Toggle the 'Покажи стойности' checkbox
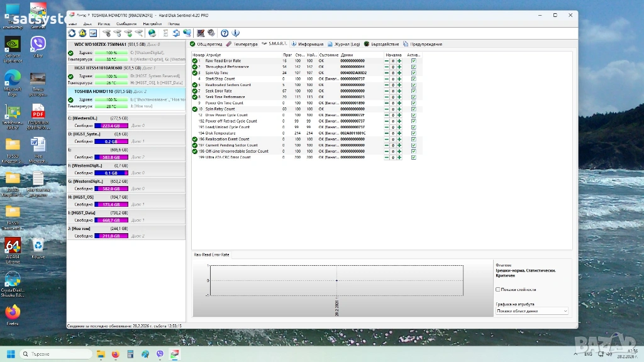This screenshot has width=644, height=362. click(498, 290)
